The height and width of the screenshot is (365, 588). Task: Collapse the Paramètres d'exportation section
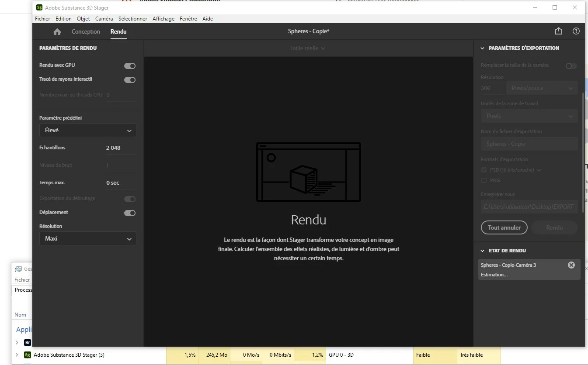click(483, 48)
